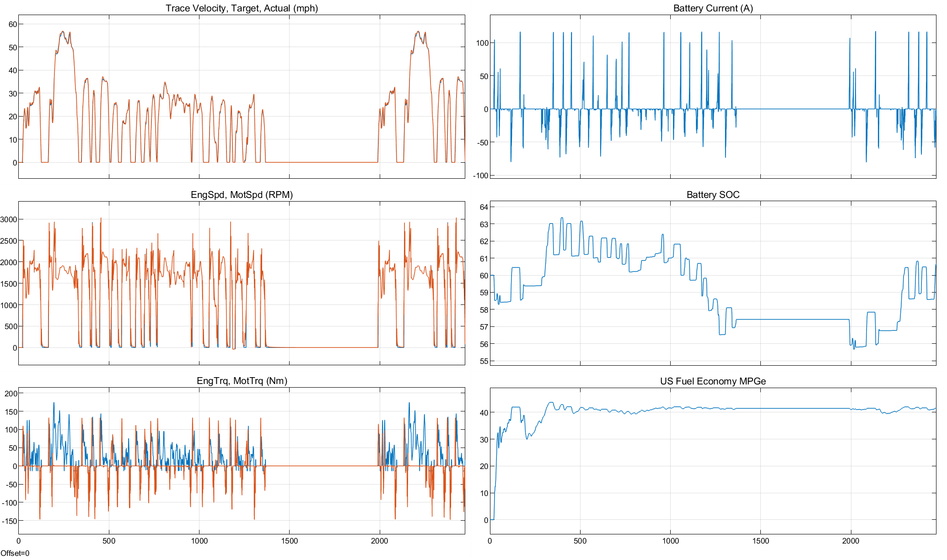The height and width of the screenshot is (560, 947).
Task: Click the -150 y-axis tick on EngTrq plot
Action: pos(10,521)
